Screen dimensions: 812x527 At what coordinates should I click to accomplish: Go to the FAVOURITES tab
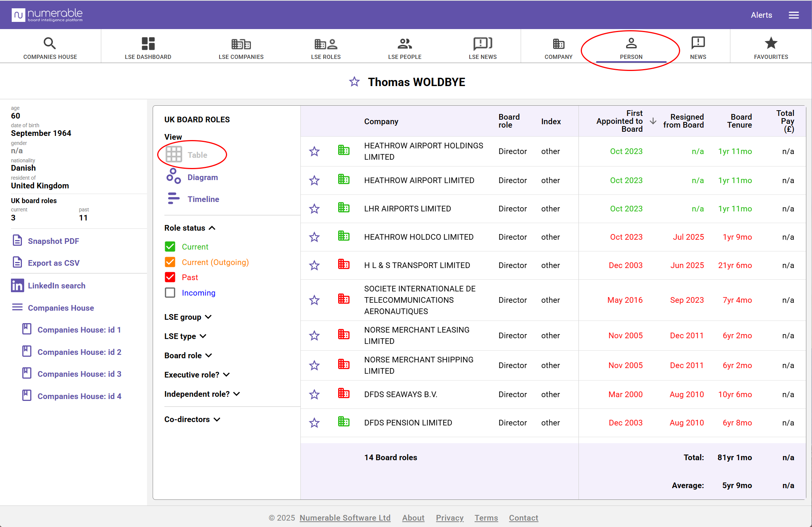771,48
